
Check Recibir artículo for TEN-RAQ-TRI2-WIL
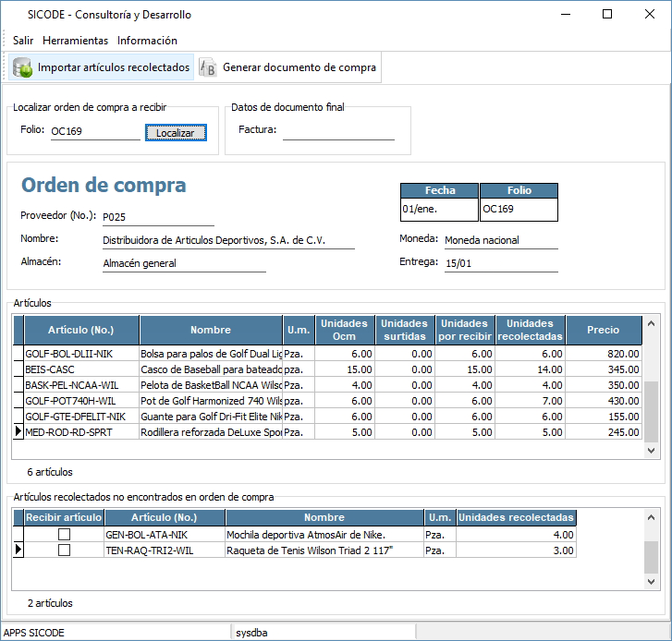click(64, 550)
